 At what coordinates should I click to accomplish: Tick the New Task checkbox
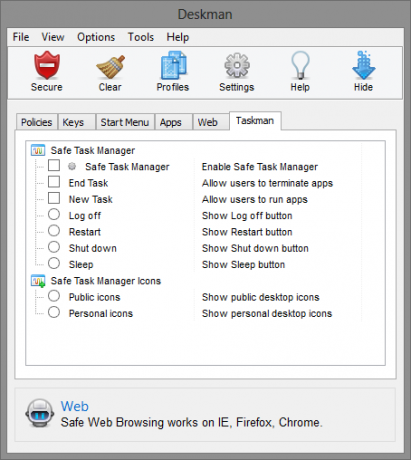click(x=54, y=198)
